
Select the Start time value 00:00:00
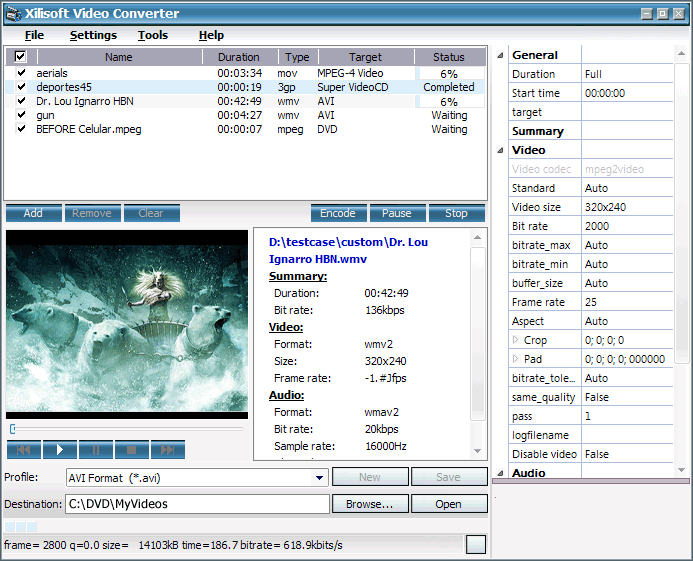point(605,93)
